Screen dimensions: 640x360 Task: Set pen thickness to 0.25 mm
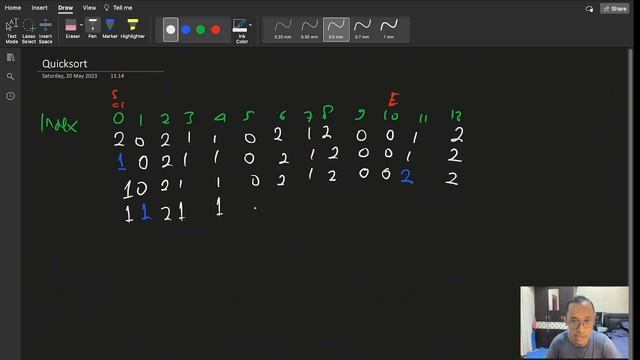283,29
